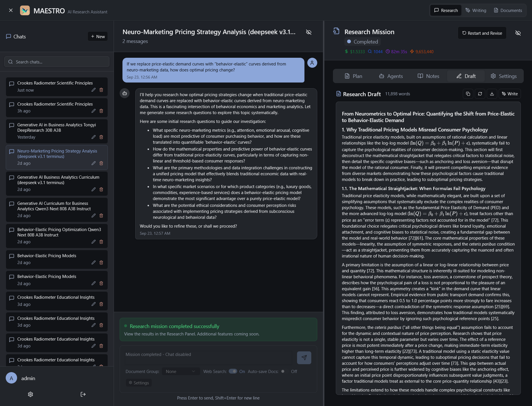This screenshot has height=406, width=532.
Task: Click the disabled send message button
Action: (x=304, y=358)
